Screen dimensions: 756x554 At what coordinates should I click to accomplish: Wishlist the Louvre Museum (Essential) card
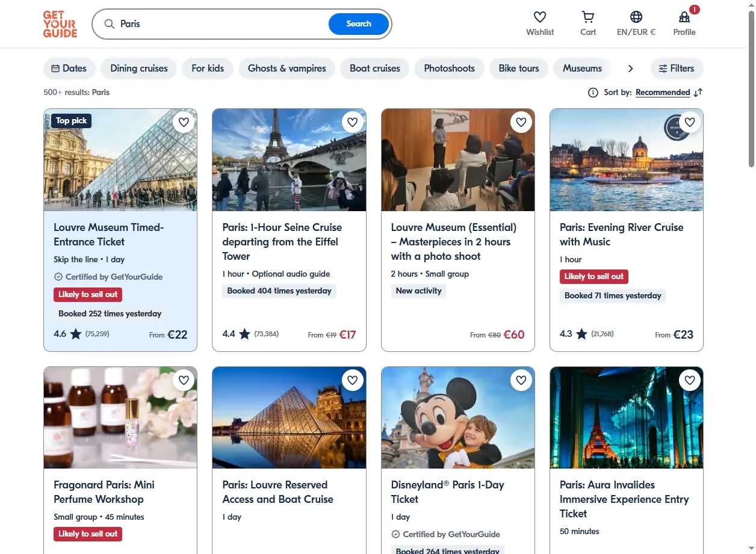pos(521,122)
